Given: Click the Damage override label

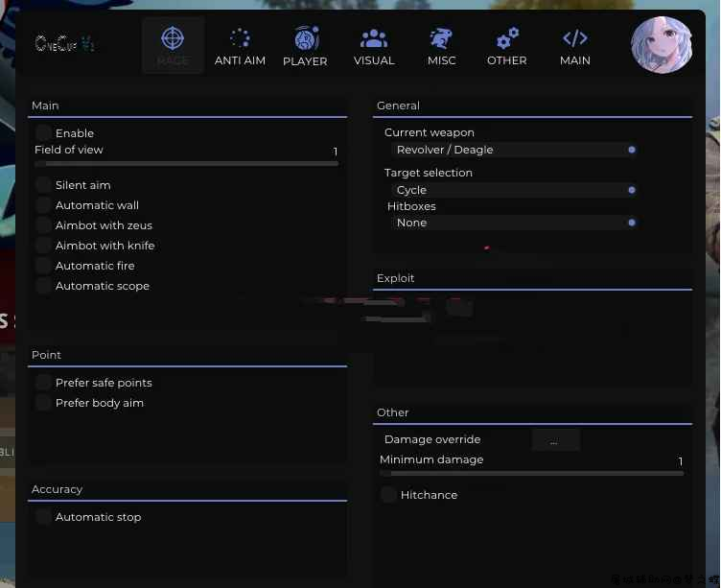Looking at the screenshot, I should (x=432, y=439).
